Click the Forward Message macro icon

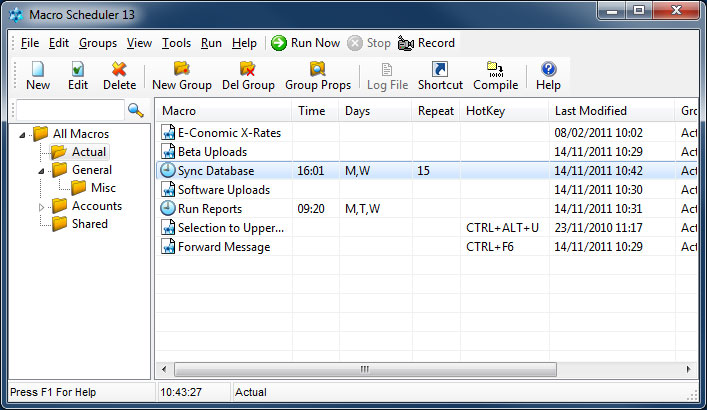[168, 246]
